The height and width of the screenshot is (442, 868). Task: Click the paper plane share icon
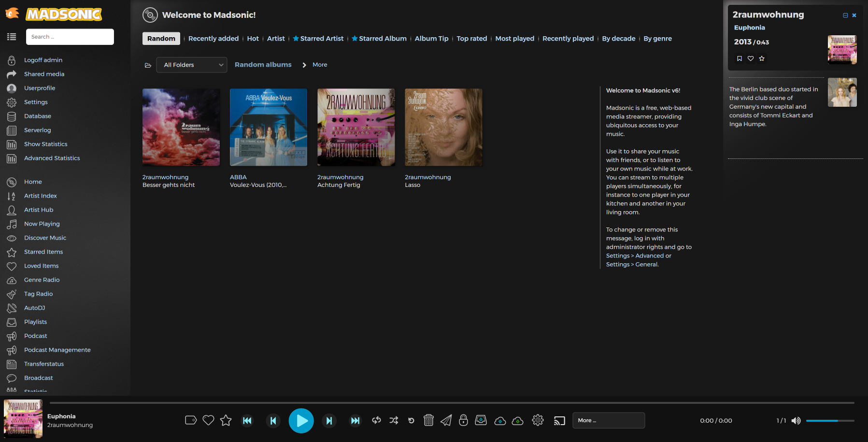446,420
